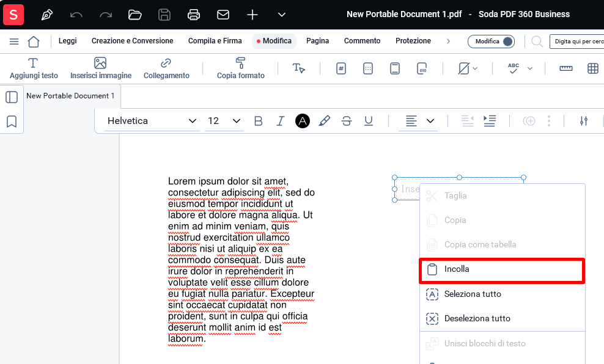Screen dimensions: 604x364
Task: Click the Bates numbering 010 icon
Action: pyautogui.click(x=422, y=68)
